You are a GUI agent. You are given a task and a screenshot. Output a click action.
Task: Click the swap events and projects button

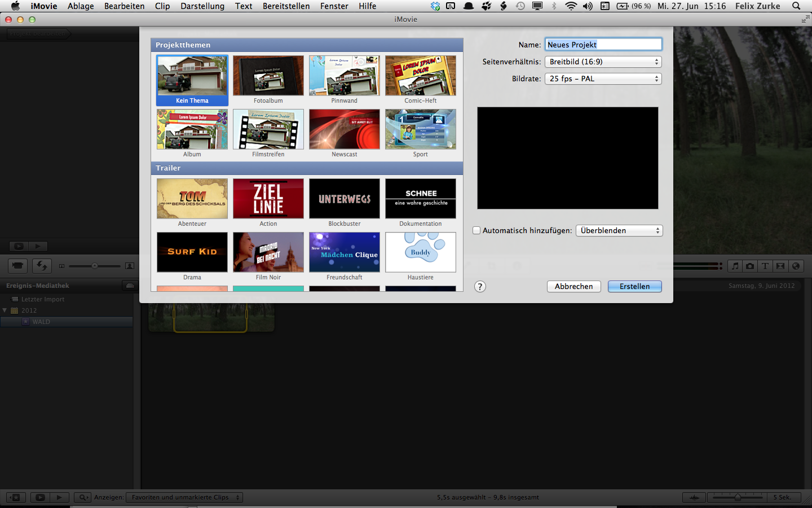tap(42, 266)
